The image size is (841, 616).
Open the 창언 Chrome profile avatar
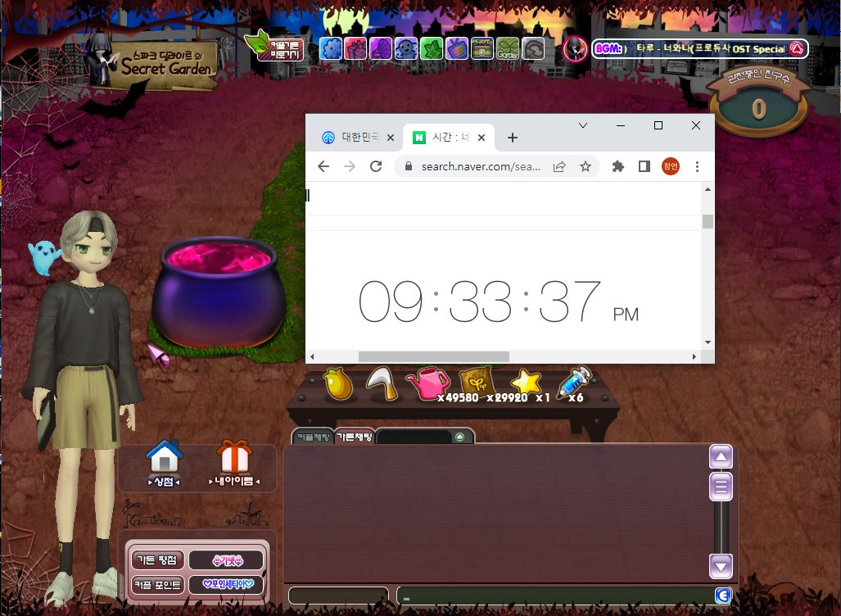point(671,166)
